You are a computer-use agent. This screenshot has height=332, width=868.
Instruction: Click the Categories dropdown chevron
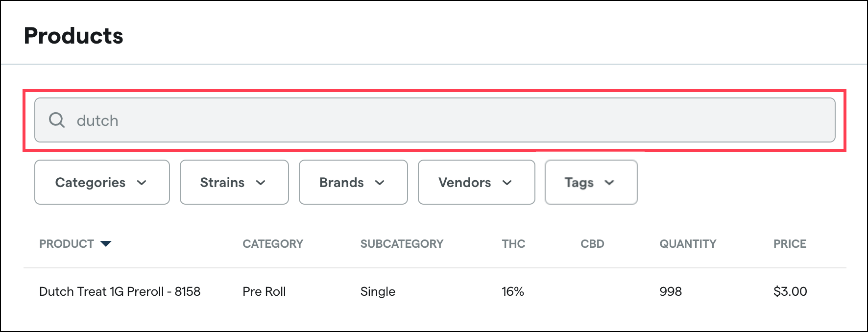[x=143, y=184]
